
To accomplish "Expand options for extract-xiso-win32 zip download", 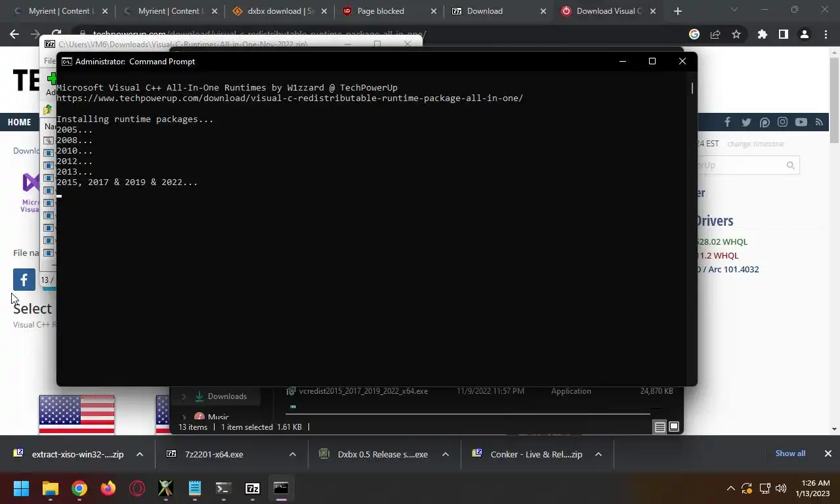I will point(140,454).
